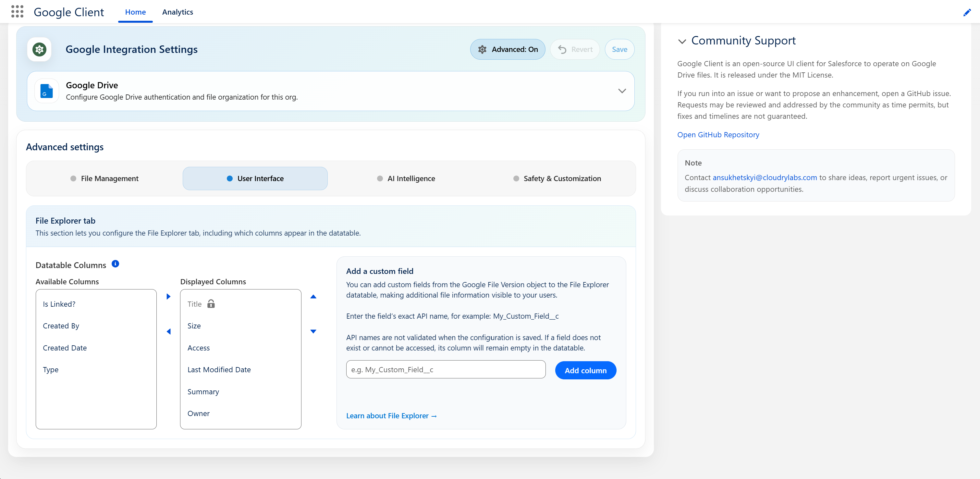Open Learn about File Explorer link
980x479 pixels.
pos(391,416)
